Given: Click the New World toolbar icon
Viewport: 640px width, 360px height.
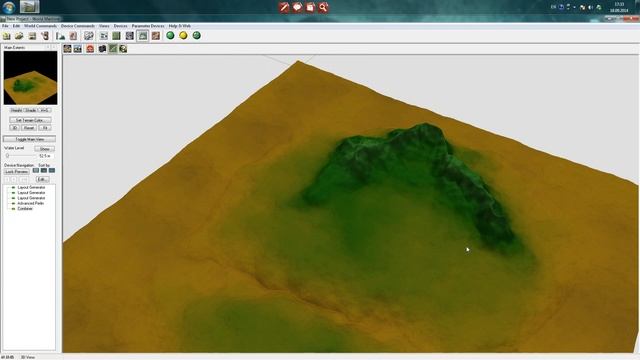Looking at the screenshot, I should (x=7, y=36).
